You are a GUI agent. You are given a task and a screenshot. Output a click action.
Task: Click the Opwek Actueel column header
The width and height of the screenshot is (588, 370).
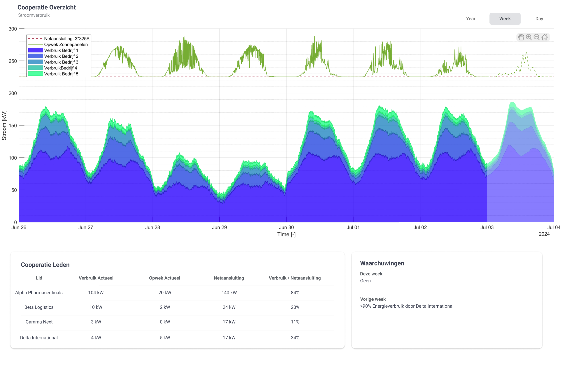[164, 278]
